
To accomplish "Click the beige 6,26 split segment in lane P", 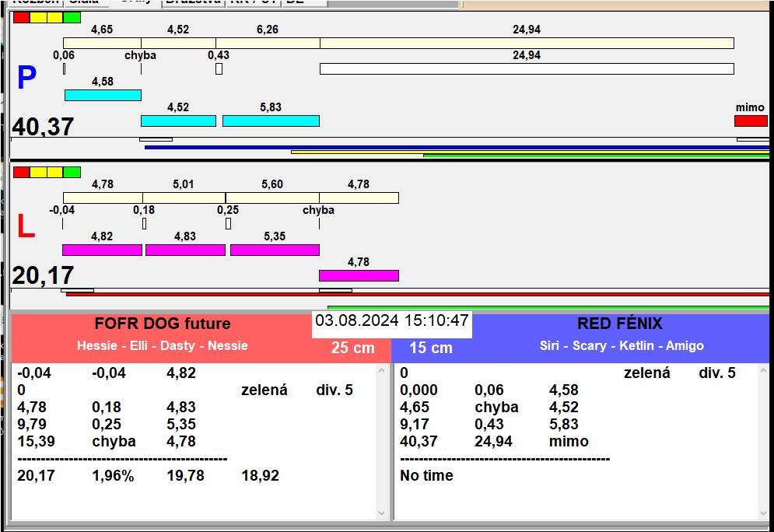I will [268, 43].
